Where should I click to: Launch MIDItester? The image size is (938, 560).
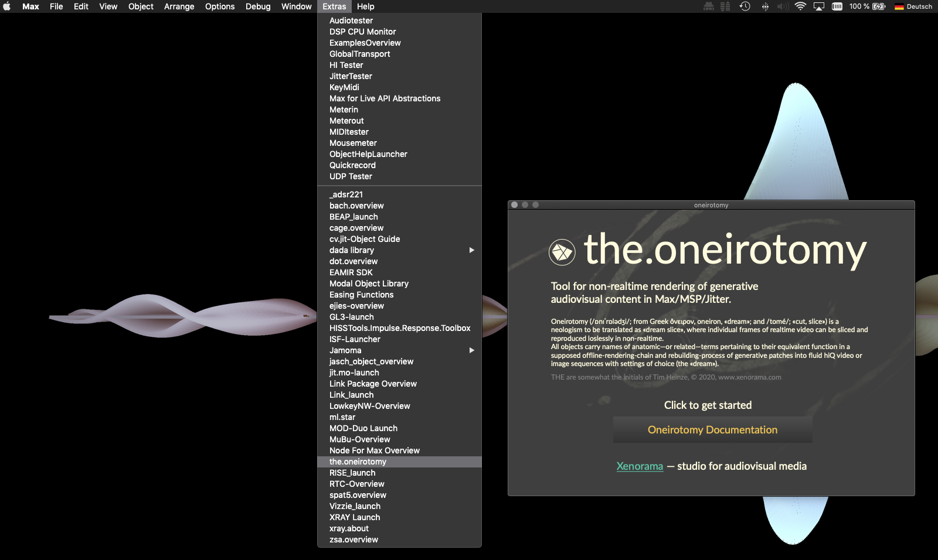[399, 132]
